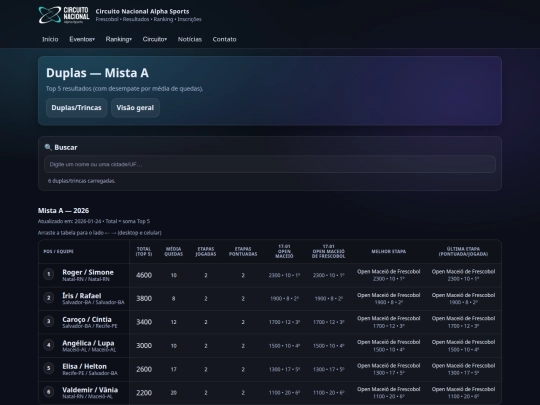Click the Frescobol • Resultados • Ranking • Inscrições subtitle
Image resolution: width=540 pixels, height=405 pixels.
[x=148, y=19]
